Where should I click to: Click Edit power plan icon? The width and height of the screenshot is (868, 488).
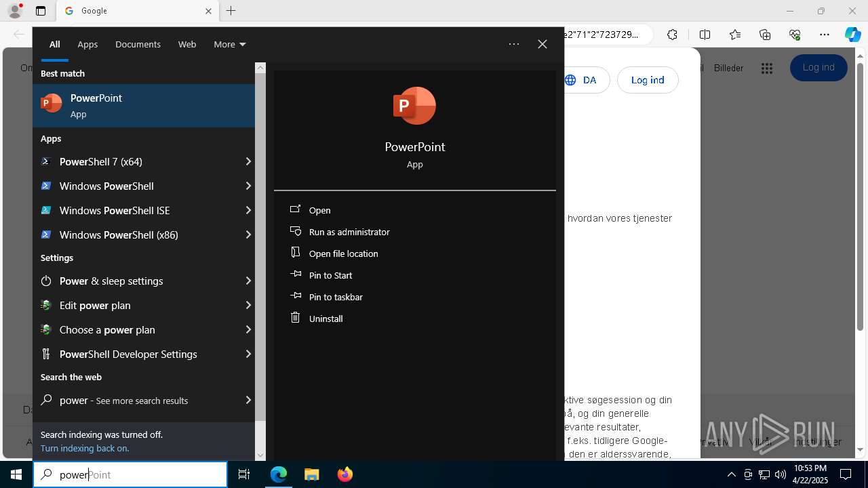click(46, 305)
